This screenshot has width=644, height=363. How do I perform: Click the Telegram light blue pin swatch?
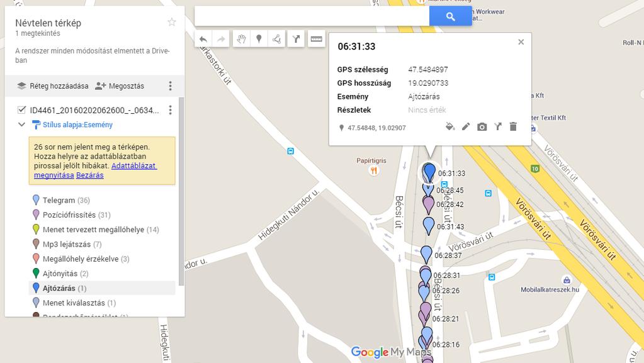click(x=36, y=200)
